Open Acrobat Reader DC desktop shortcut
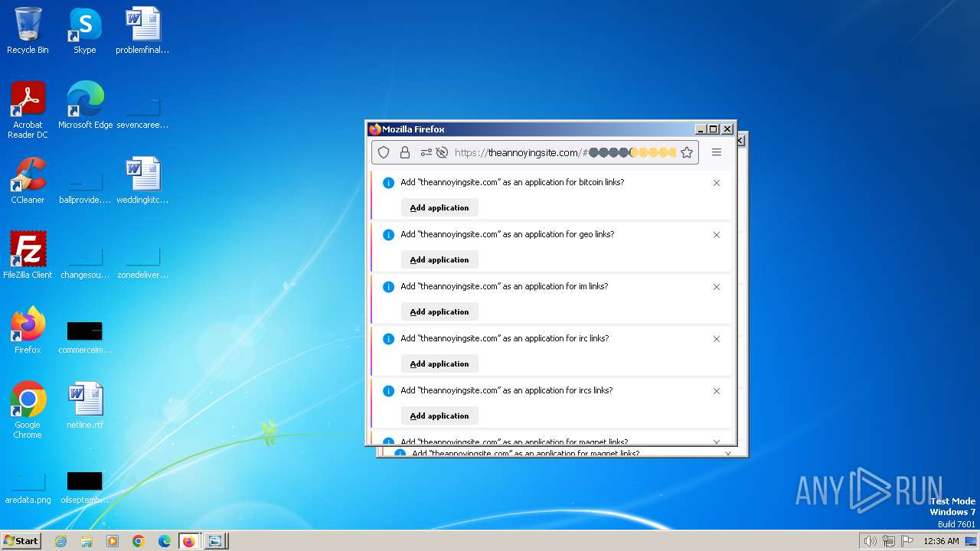 pos(28,110)
